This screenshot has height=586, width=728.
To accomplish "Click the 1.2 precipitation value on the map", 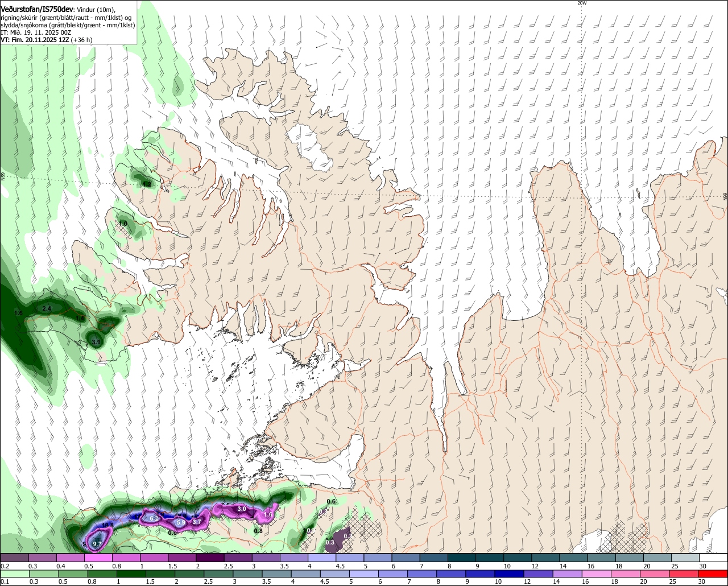I will 147,184.
